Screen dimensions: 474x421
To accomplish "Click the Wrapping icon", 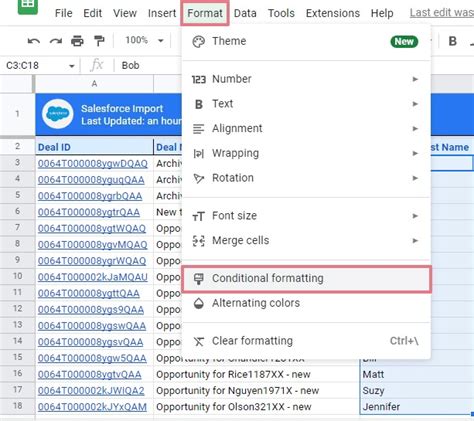I will pyautogui.click(x=199, y=154).
